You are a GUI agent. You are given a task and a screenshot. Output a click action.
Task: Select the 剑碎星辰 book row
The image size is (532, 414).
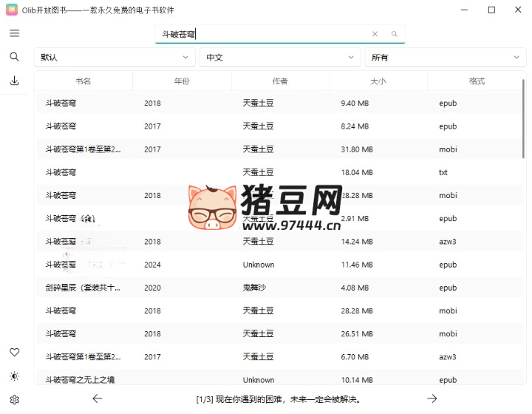(x=279, y=288)
